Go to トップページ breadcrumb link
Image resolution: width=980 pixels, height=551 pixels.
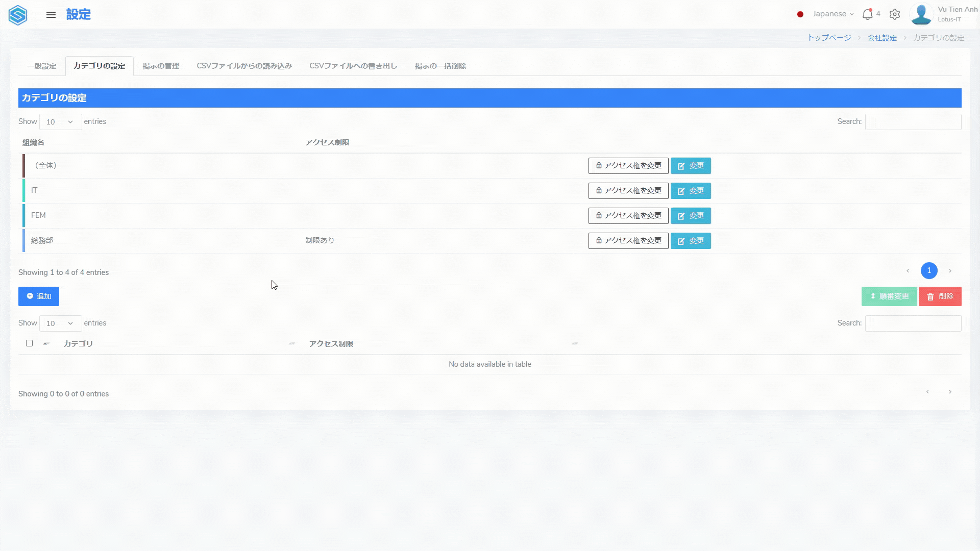tap(829, 38)
